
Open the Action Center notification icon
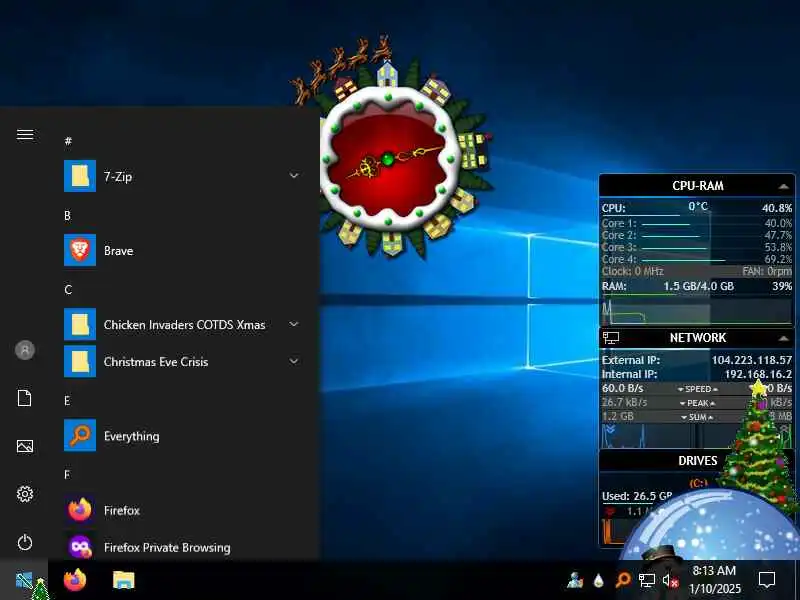click(x=767, y=580)
